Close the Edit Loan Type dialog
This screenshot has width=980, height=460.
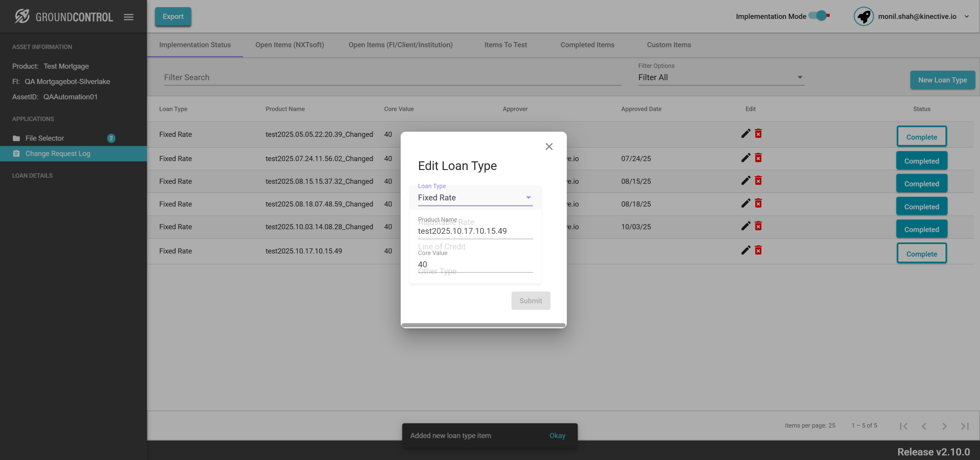click(x=549, y=147)
